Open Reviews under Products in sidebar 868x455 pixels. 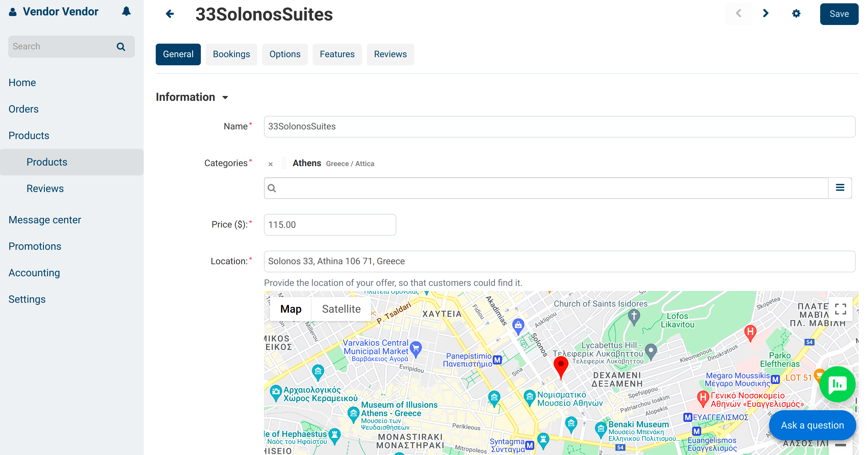(45, 189)
